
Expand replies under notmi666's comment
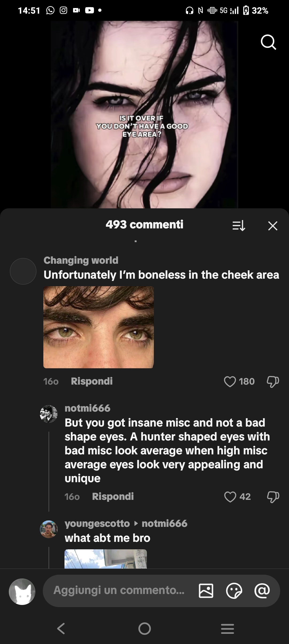pos(72,497)
